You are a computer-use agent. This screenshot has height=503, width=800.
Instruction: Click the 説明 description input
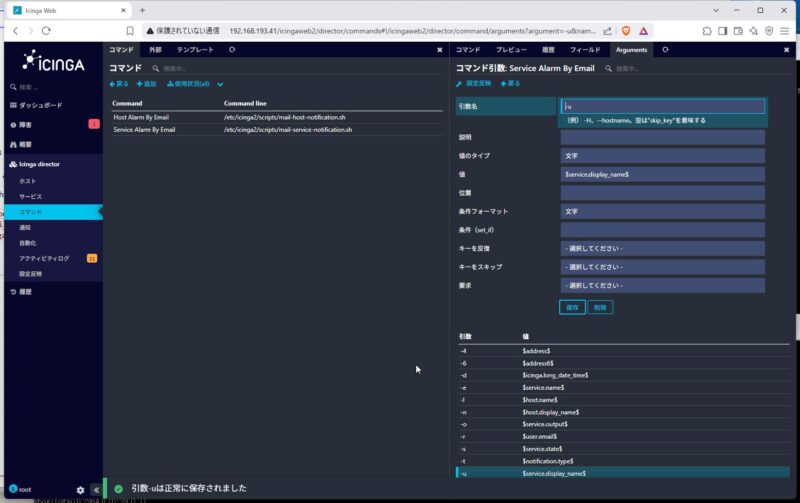[663, 137]
